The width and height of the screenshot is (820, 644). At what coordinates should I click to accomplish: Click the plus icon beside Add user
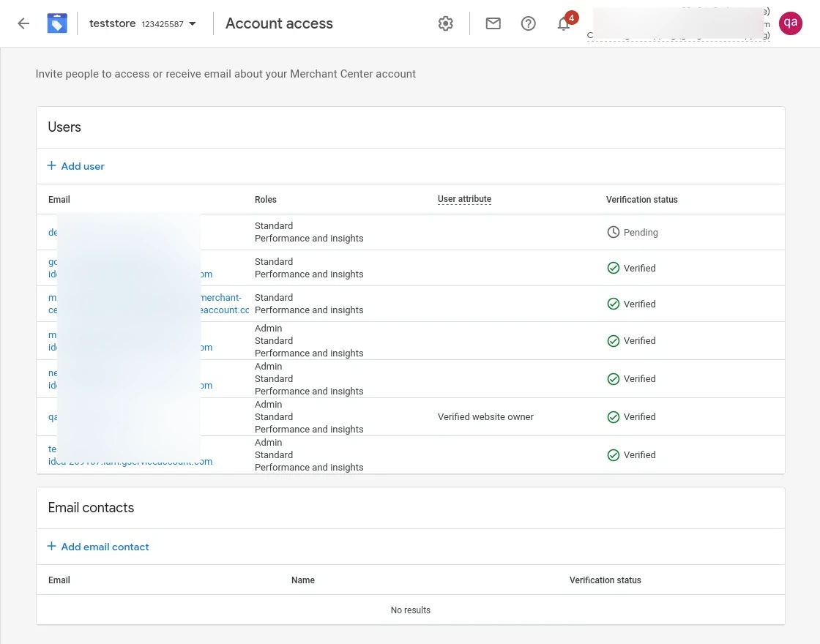point(52,166)
